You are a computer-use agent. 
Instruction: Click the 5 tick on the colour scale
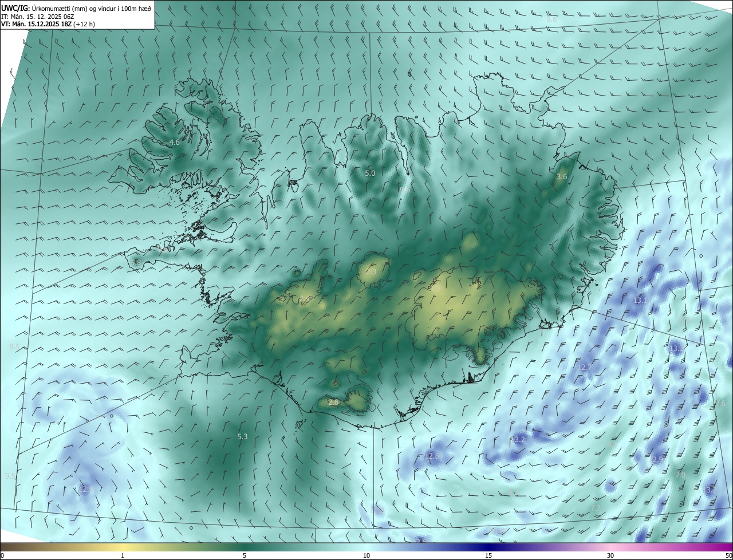[x=245, y=556]
